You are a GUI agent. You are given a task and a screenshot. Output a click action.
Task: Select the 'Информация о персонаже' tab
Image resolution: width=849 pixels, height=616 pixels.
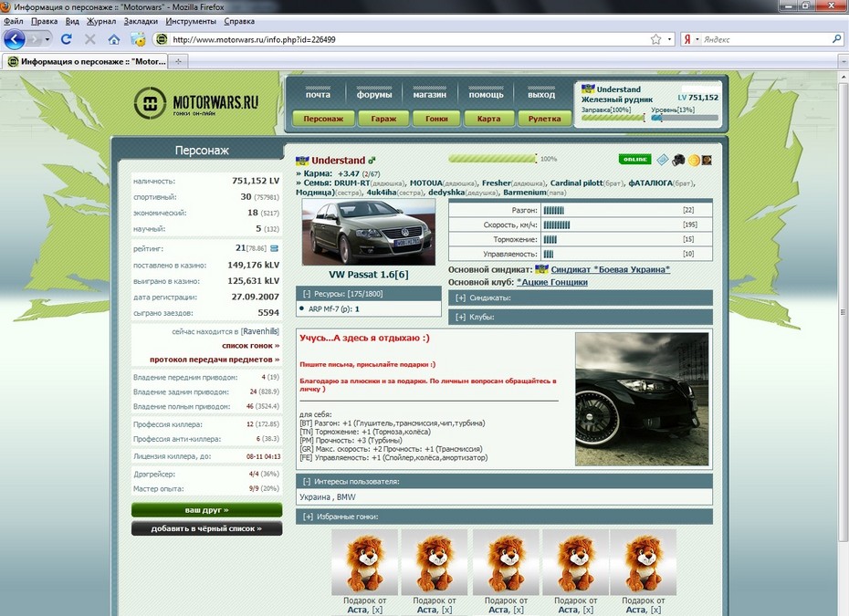click(86, 61)
